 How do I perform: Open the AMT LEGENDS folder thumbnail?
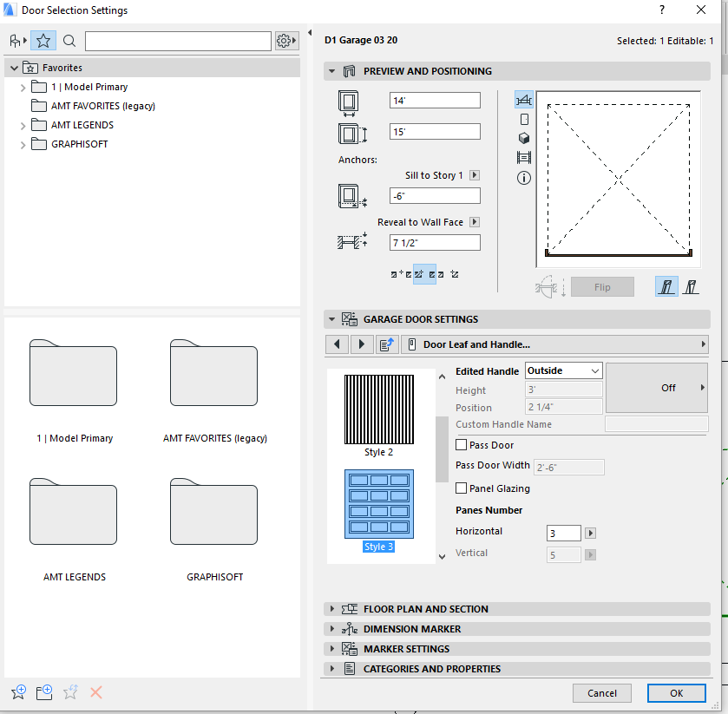coord(74,512)
